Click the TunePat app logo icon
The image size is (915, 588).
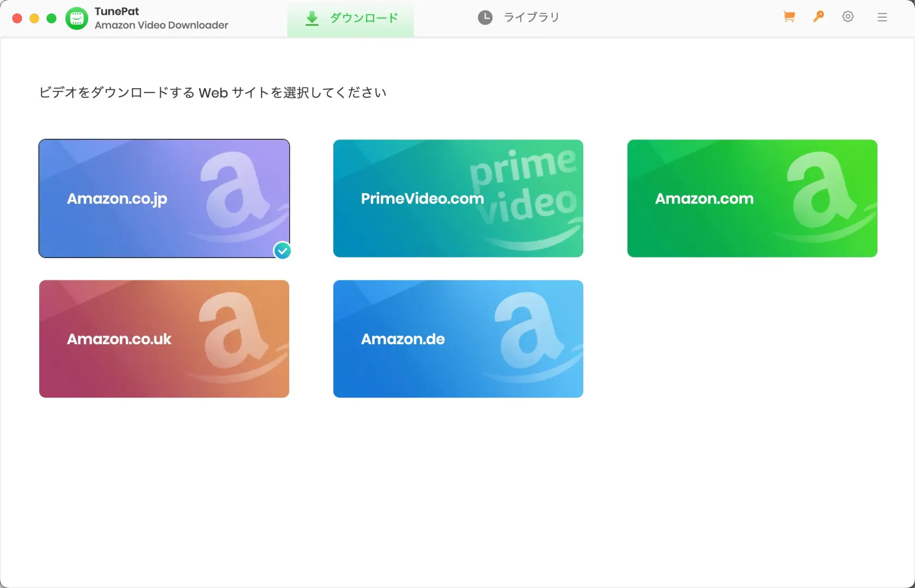coord(77,19)
